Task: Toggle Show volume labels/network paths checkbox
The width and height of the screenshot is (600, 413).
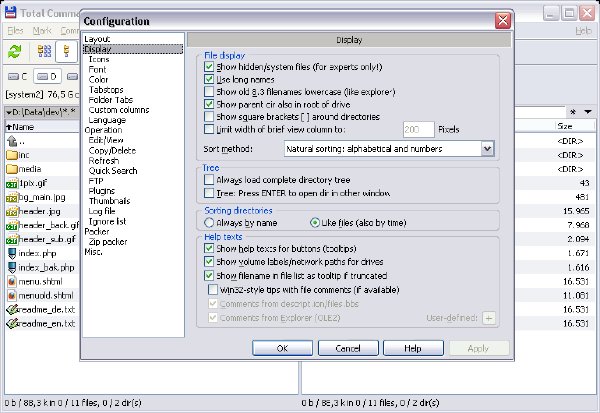Action: [209, 261]
